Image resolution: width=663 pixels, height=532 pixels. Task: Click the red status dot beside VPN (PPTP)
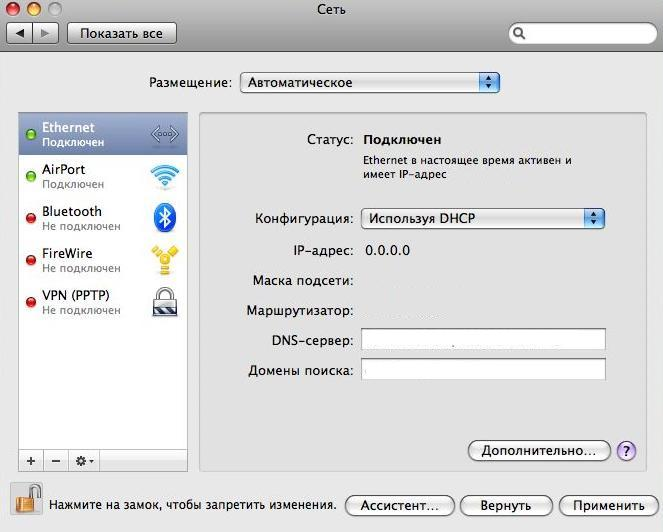pos(31,302)
